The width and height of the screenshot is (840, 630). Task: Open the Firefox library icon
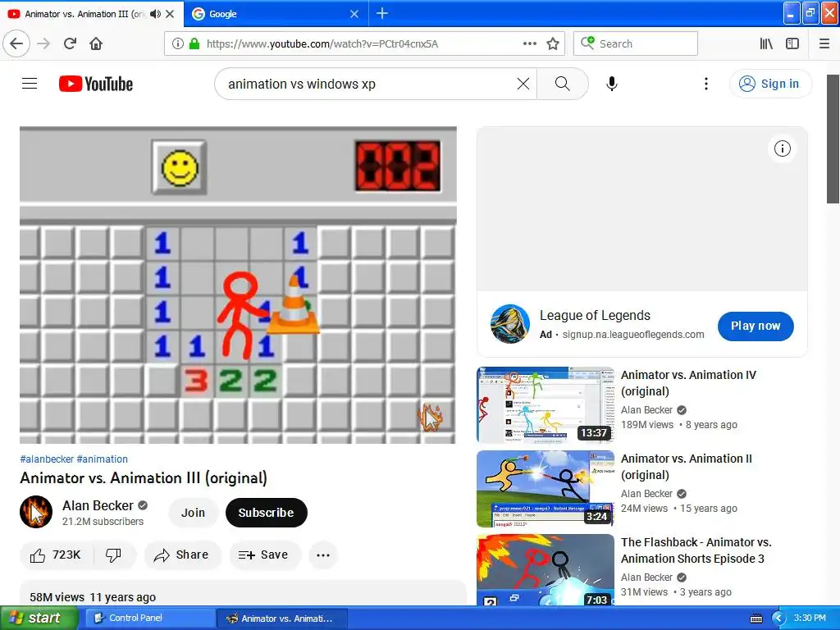pyautogui.click(x=766, y=43)
